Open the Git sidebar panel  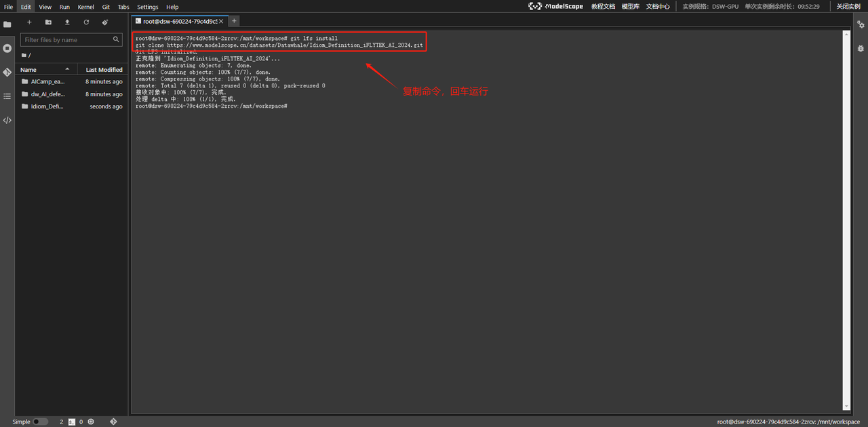[x=7, y=72]
